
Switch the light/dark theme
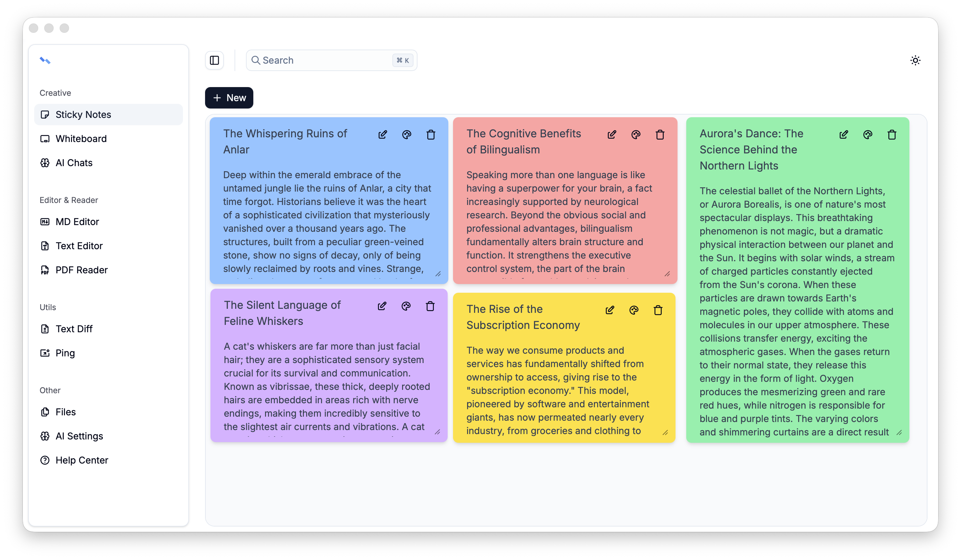(x=915, y=60)
